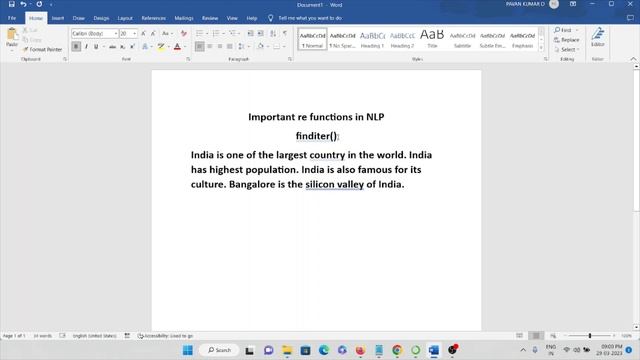Open the font name combo box
The height and width of the screenshot is (360, 640).
(95, 33)
